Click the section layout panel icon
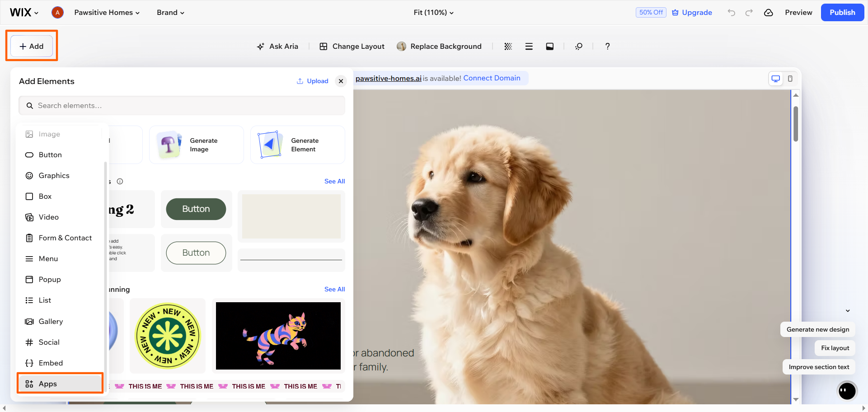This screenshot has width=868, height=412. (549, 46)
